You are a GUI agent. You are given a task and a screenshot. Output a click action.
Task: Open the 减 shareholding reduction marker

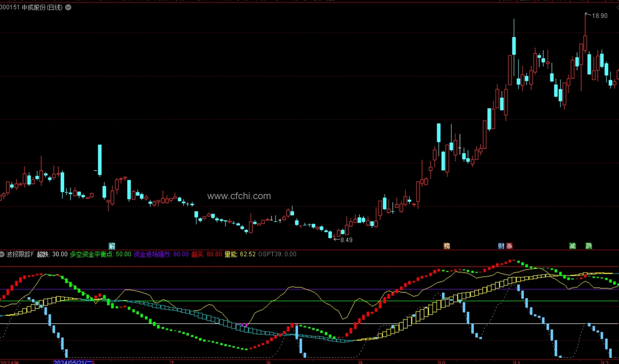pos(573,246)
